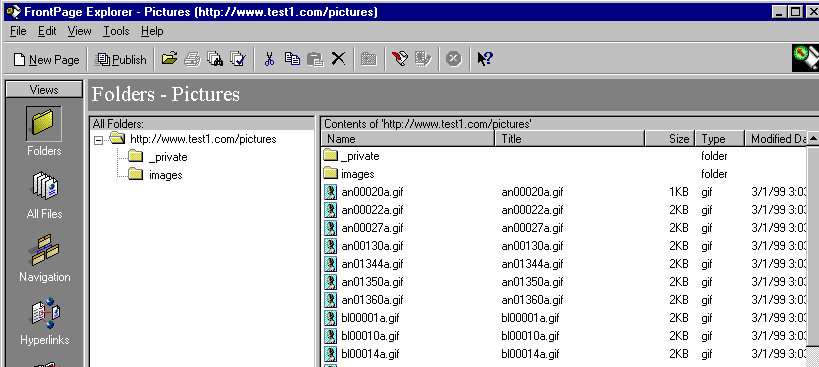Click the Title cell reading an01360a.gif
Image resolution: width=819 pixels, height=367 pixels.
532,300
